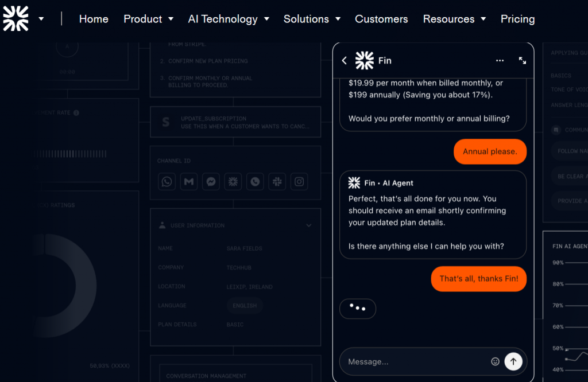
Task: Open the emoji picker in the message box
Action: pyautogui.click(x=495, y=361)
